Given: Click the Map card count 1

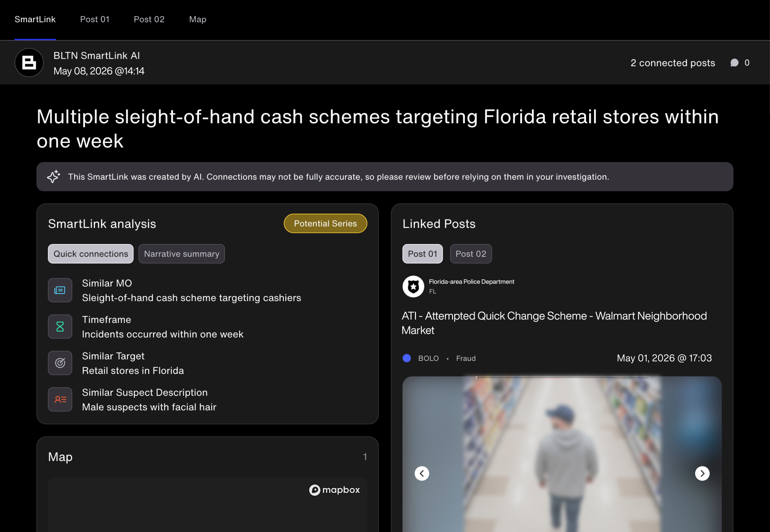Looking at the screenshot, I should coord(365,457).
